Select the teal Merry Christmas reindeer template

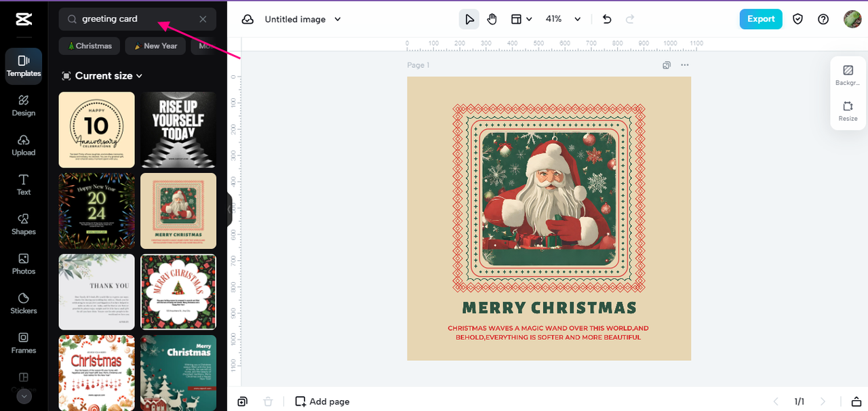178,372
